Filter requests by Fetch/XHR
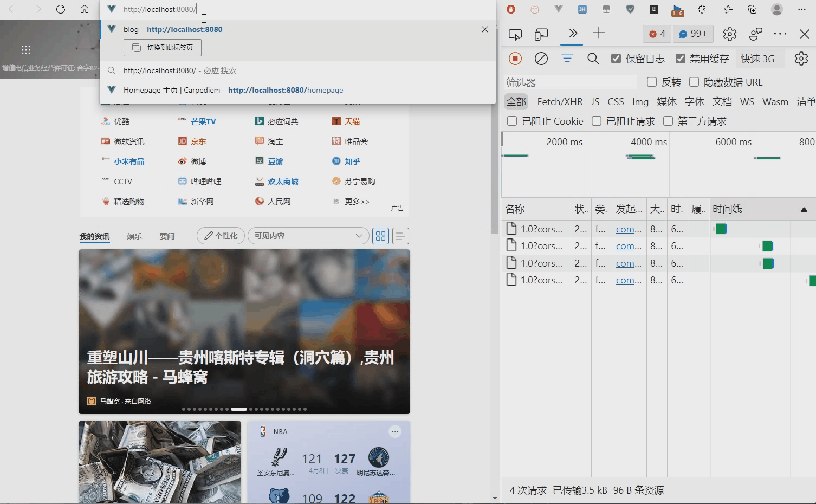 560,102
